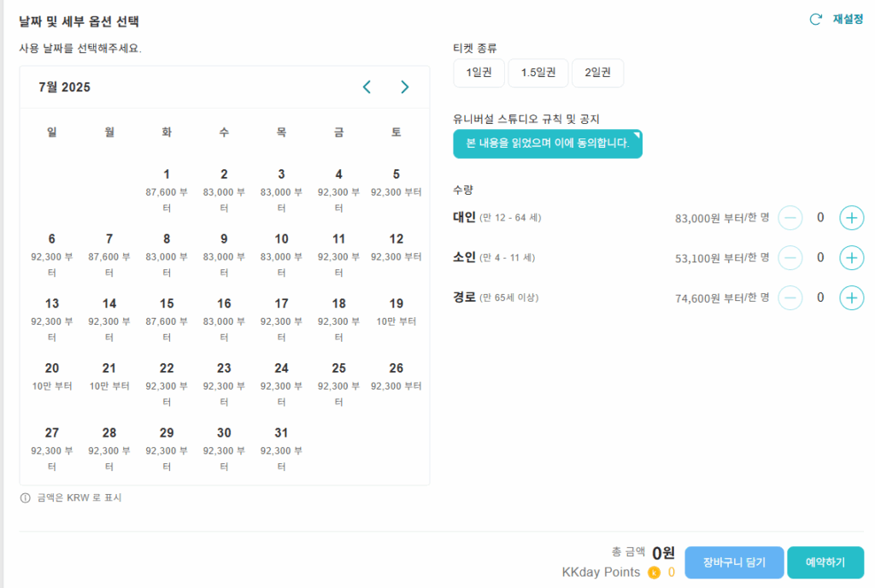Image resolution: width=875 pixels, height=588 pixels.
Task: Decrease 소인 child ticket quantity
Action: 790,258
